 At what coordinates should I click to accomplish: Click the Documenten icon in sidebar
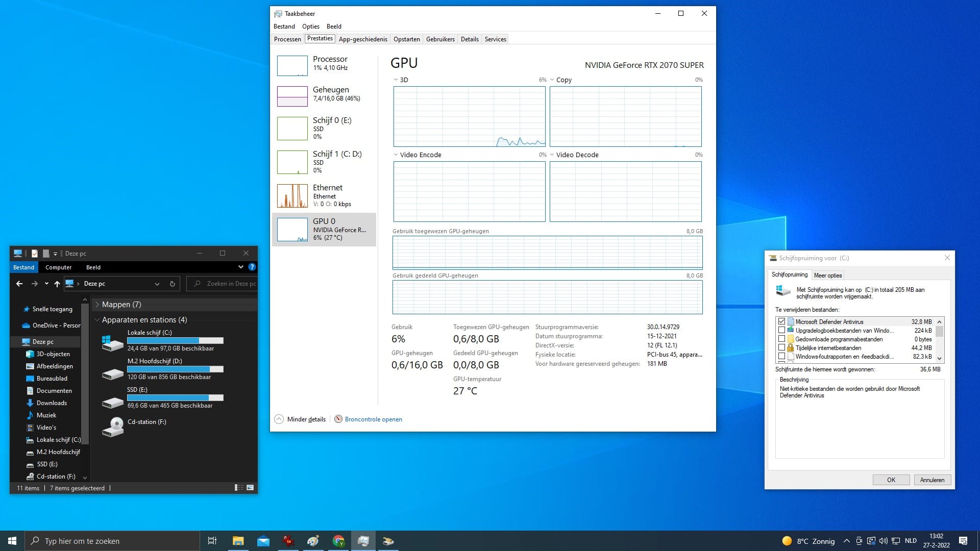tap(30, 391)
